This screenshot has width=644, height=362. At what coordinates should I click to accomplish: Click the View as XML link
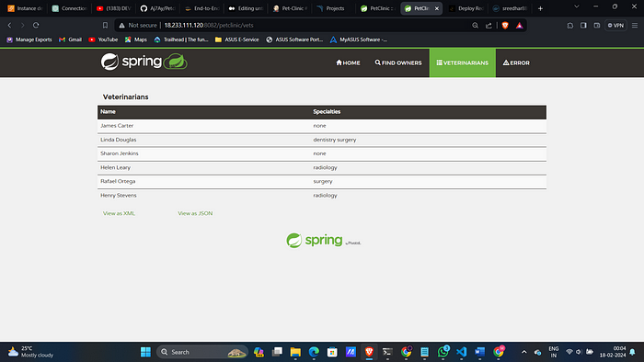coord(119,213)
